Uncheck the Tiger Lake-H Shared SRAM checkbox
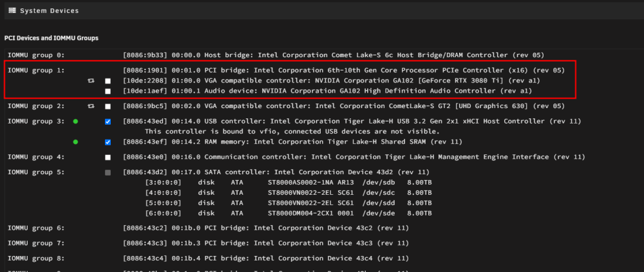 (108, 142)
